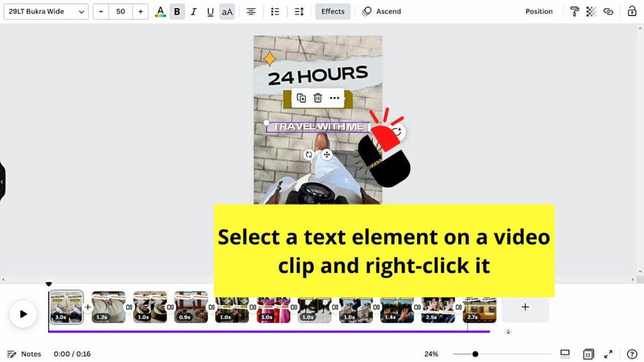
Task: Open the text color picker
Action: tap(160, 11)
